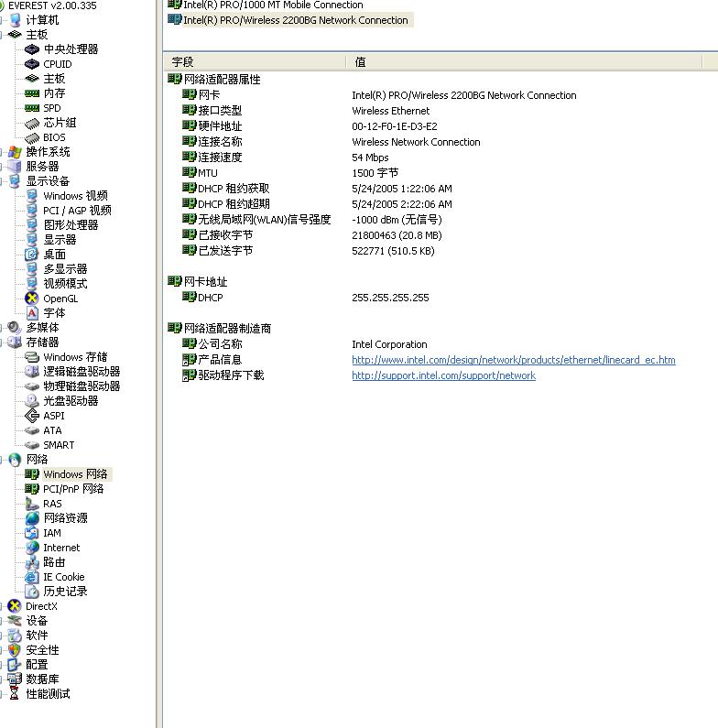Click the 硬件地址 value 00-12-F0-1E-D3-E2

[x=395, y=126]
